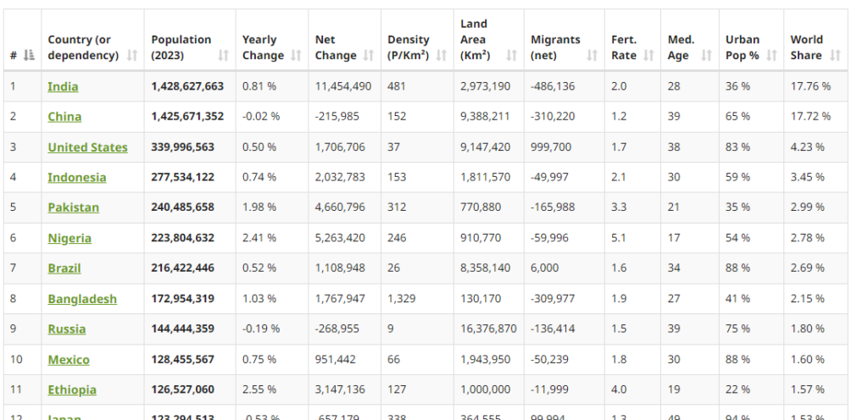This screenshot has height=420, width=868.
Task: Click sort arrows beside Yearly Change
Action: pyautogui.click(x=296, y=55)
